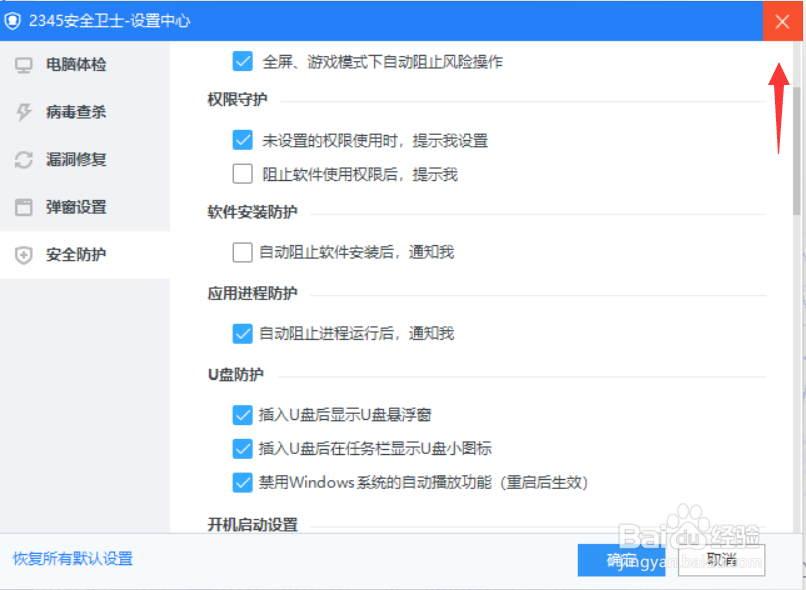Open the 弹窗设置 popup settings icon
The image size is (806, 590).
(x=22, y=207)
